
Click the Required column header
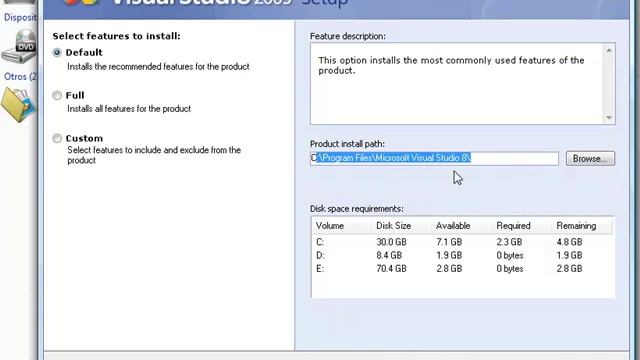coord(513,226)
